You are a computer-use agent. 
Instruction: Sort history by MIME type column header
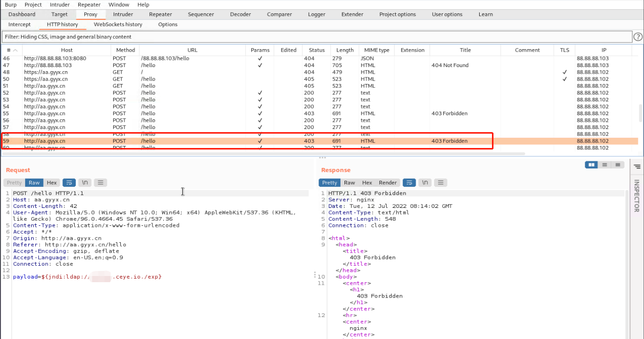point(377,50)
